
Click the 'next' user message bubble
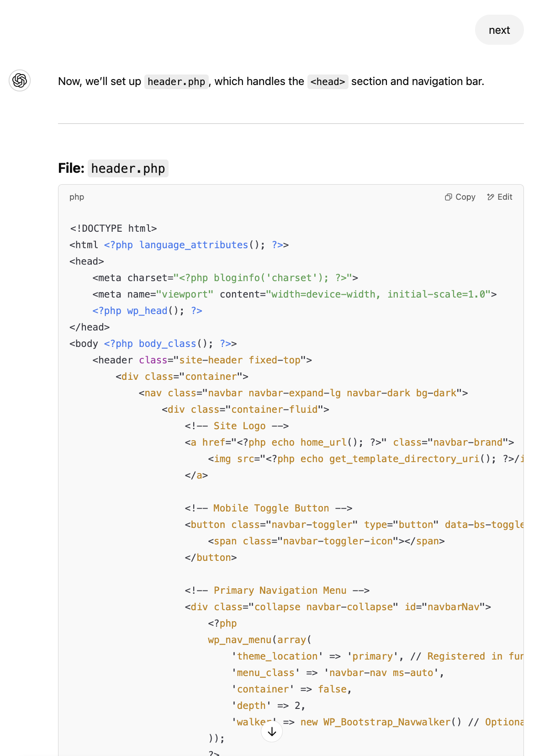click(x=499, y=30)
